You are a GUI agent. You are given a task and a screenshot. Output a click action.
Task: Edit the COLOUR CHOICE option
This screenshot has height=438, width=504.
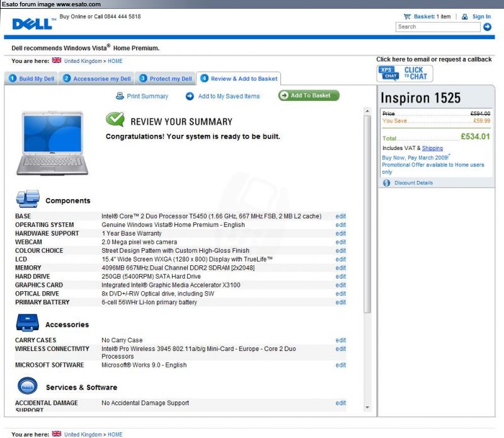coord(341,251)
